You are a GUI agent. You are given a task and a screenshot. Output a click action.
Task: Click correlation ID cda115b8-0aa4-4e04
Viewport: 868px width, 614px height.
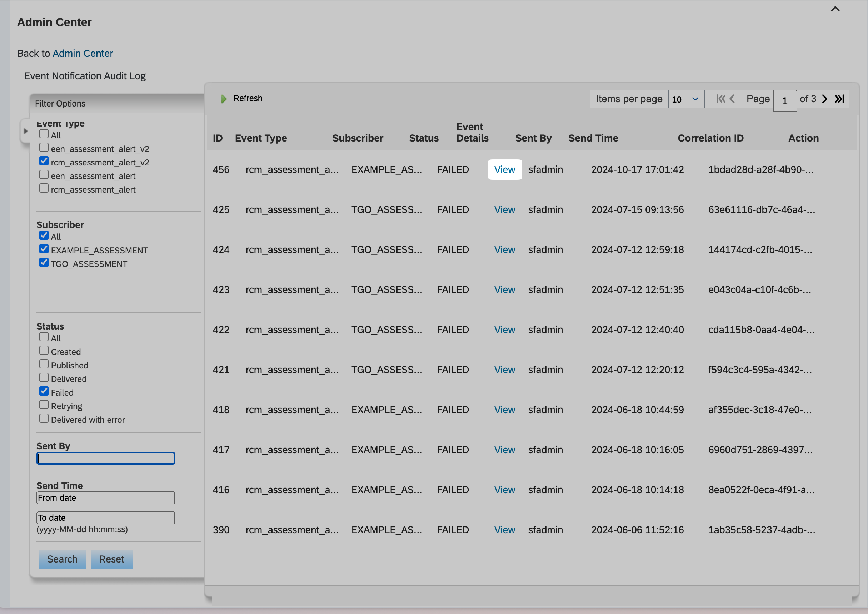[x=762, y=330]
